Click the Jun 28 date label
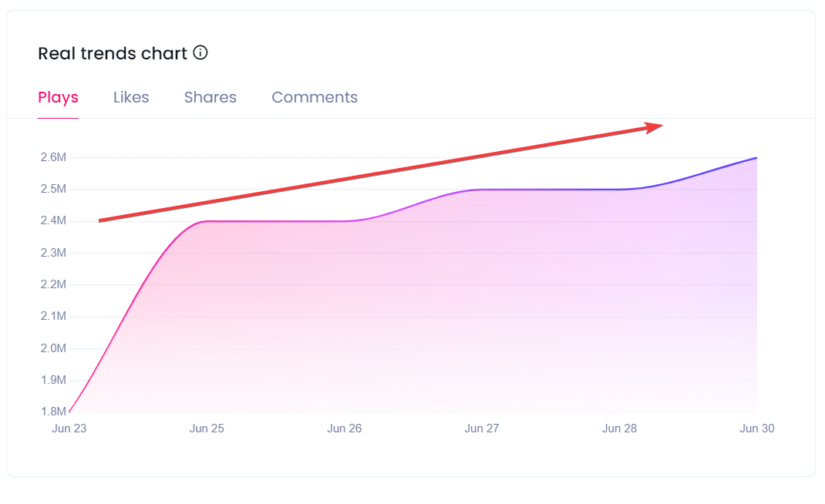Screen dimensions: 825x504 [x=619, y=428]
